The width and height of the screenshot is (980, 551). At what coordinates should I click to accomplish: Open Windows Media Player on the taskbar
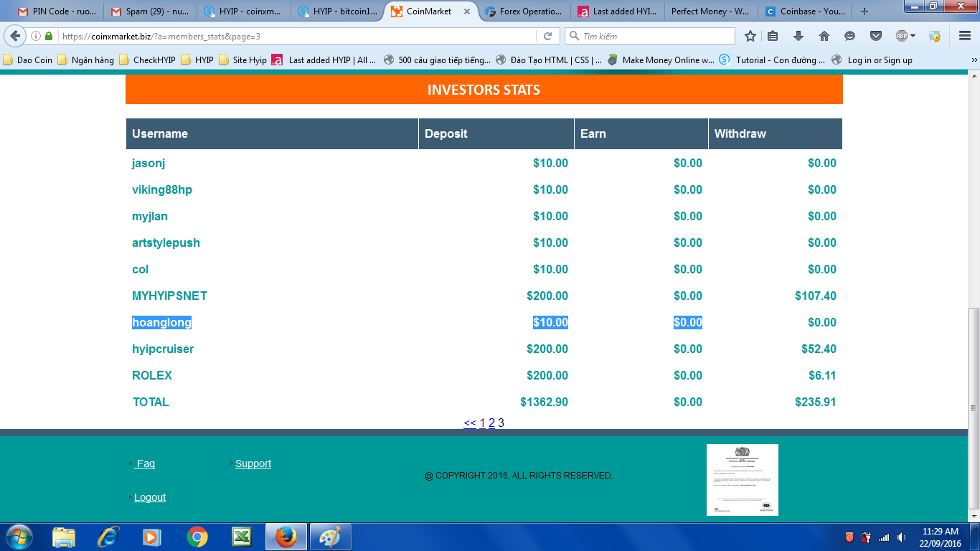point(151,537)
